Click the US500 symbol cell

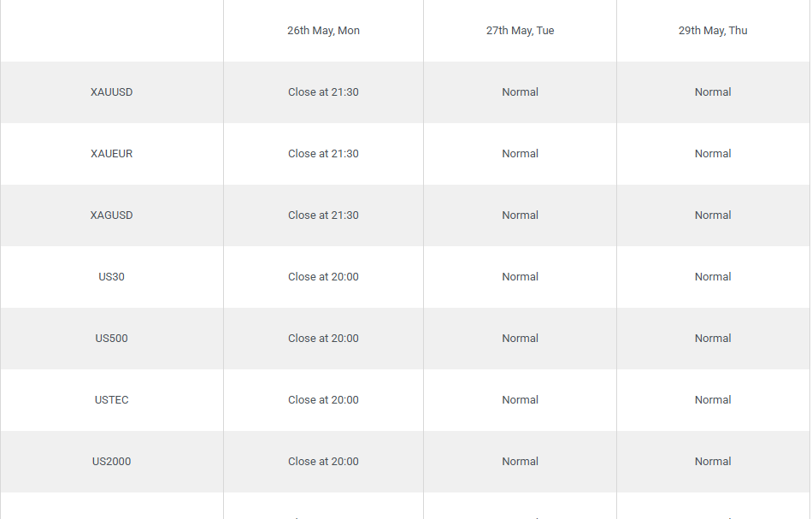pos(112,339)
